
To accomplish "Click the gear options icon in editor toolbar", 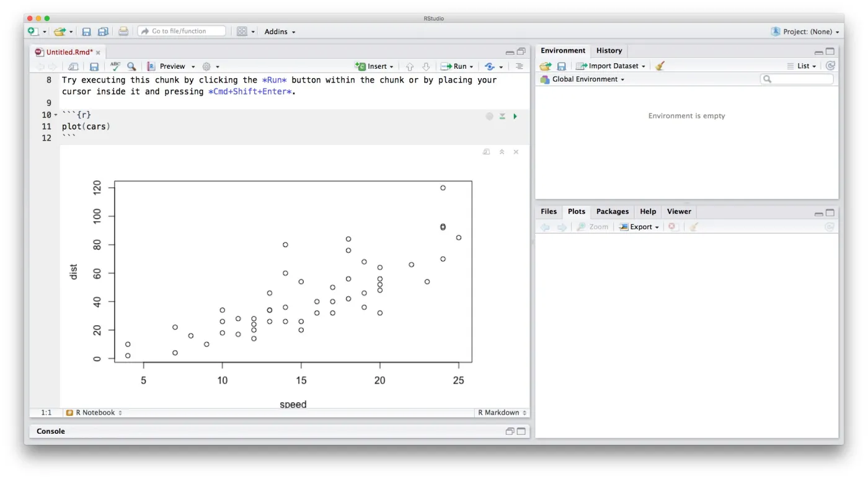I will tap(207, 66).
